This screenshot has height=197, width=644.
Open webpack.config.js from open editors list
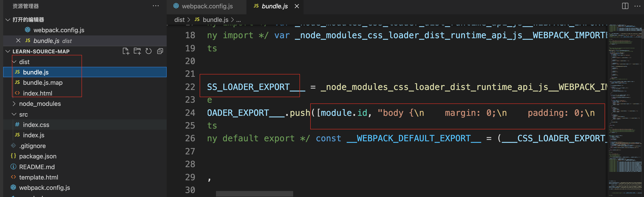tap(85, 30)
